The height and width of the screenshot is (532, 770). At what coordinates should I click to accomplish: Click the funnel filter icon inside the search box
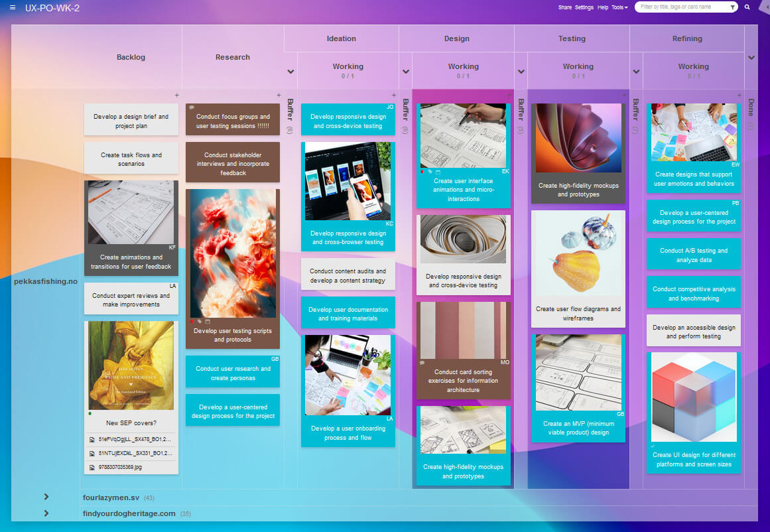(733, 7)
